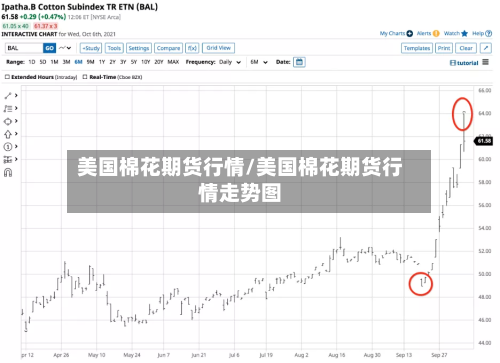Open the Help link
Viewport: 500px width, 363px height.
478,33
